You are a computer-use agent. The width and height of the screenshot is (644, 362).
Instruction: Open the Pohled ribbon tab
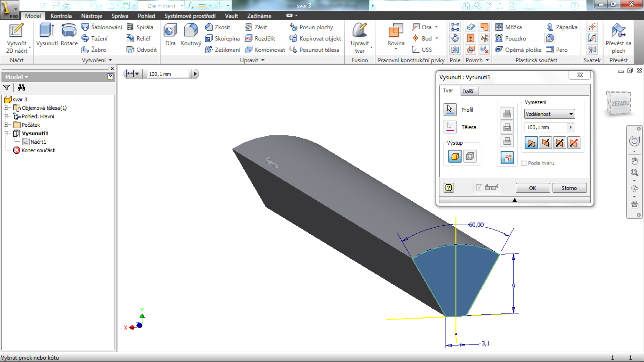coord(146,16)
